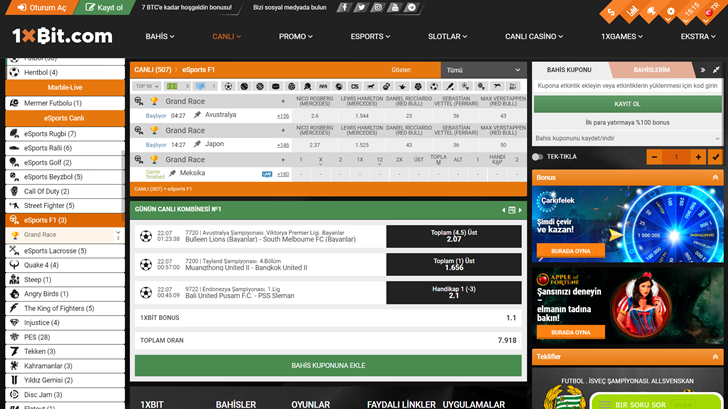This screenshot has height=409, width=728.
Task: Open the 15:15 time zone selector
Action: tap(690, 12)
